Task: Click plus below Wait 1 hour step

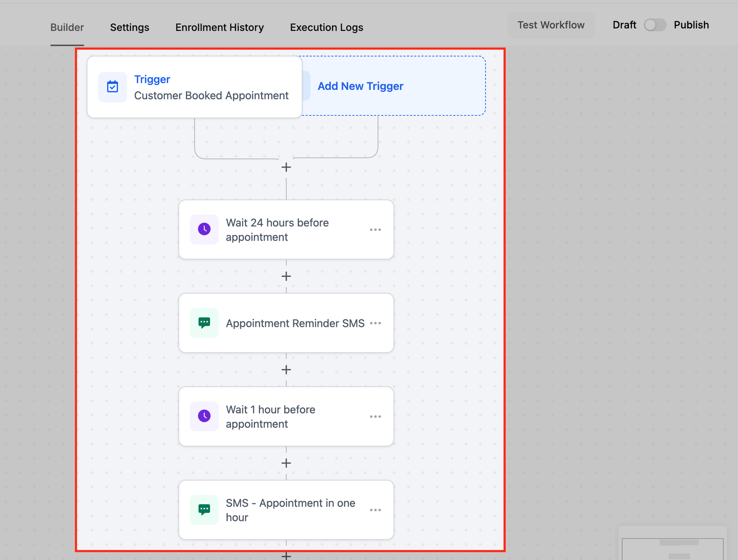Action: 286,463
